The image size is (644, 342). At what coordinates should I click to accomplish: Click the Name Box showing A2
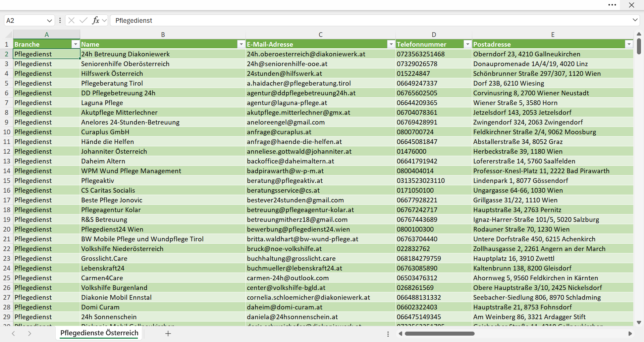coord(25,20)
